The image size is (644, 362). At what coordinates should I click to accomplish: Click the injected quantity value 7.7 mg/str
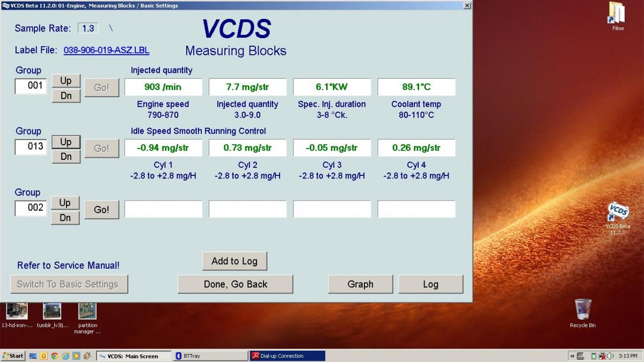(x=247, y=87)
